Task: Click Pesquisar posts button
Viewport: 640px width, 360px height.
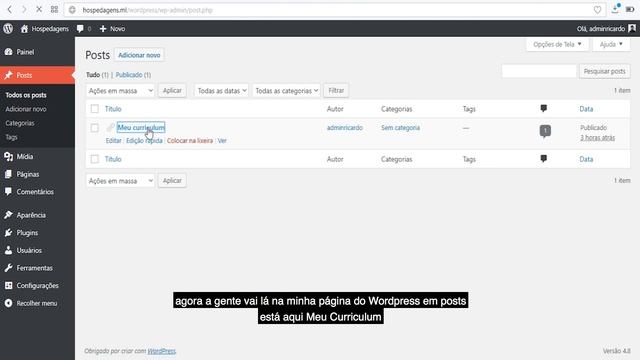Action: (604, 71)
